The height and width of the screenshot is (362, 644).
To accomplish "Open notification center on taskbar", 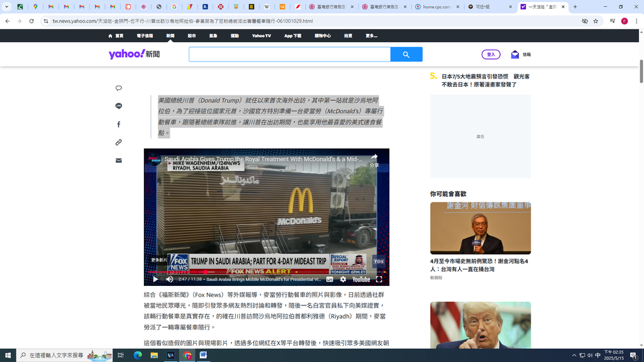I will tap(634, 356).
